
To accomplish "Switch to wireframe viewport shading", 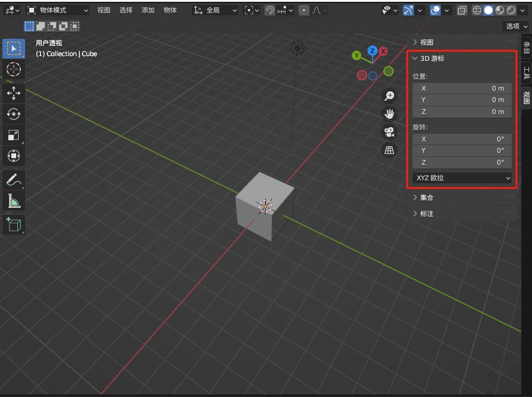I will click(476, 10).
